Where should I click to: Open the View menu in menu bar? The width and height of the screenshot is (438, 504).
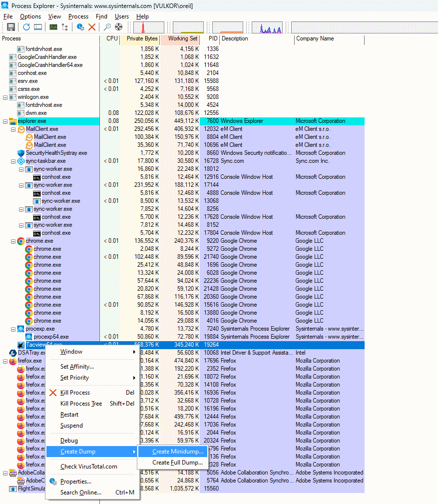[54, 16]
